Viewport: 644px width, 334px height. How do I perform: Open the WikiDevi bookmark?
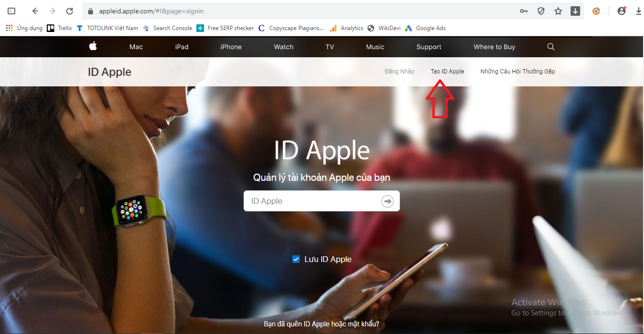(x=384, y=28)
